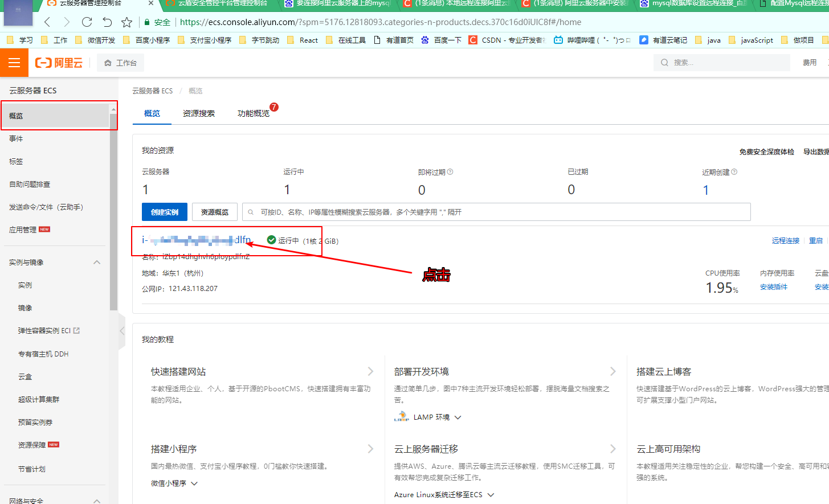Select 概览 in the left sidebar
Viewport: 829px width, 504px height.
55,116
